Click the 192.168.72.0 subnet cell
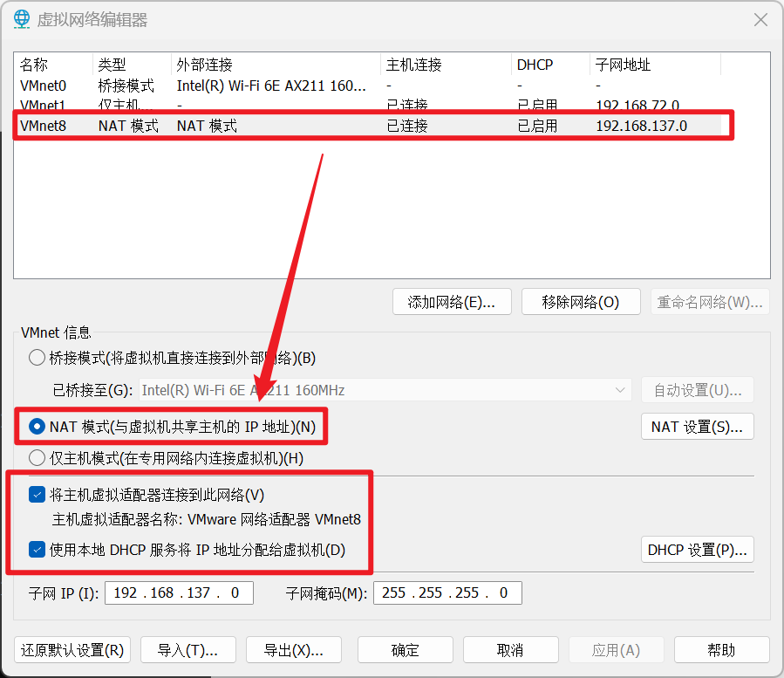 (x=637, y=105)
